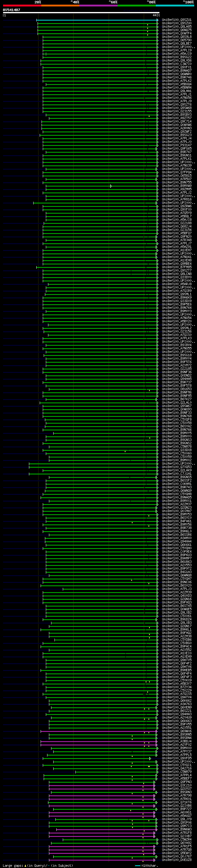Select label UniRef100_B6TKZ7
197x868 pixels.
177,399
